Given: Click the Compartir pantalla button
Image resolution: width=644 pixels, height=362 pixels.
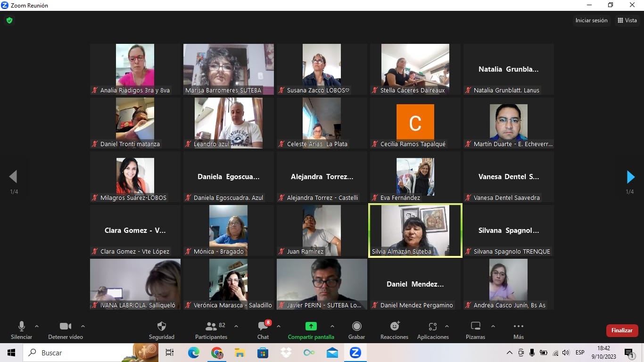Looking at the screenshot, I should coord(311,330).
